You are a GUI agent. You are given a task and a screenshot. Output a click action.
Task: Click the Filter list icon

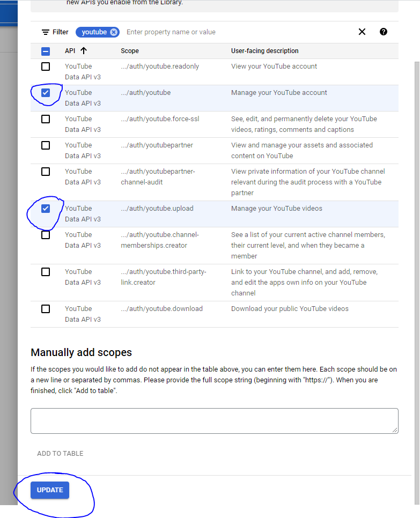[46, 32]
